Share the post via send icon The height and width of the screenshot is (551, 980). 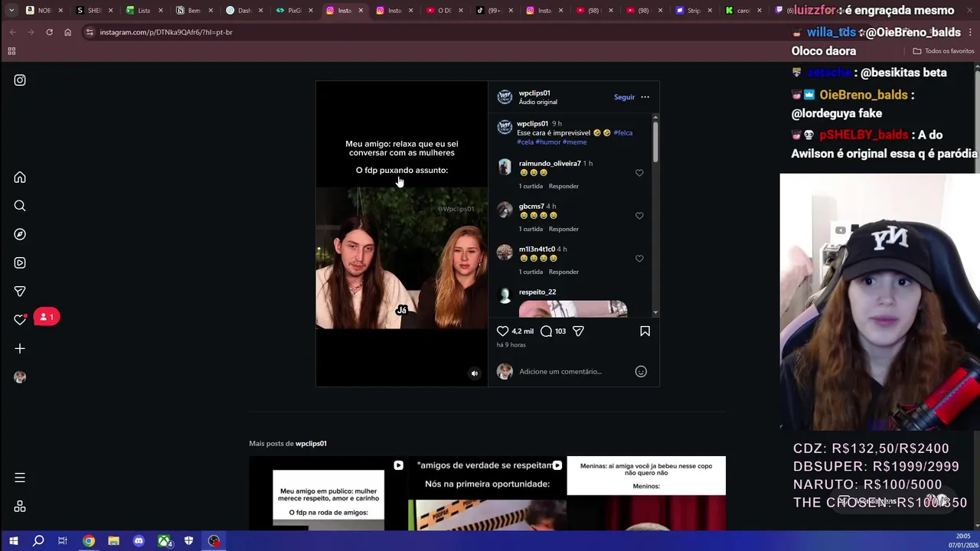click(578, 331)
